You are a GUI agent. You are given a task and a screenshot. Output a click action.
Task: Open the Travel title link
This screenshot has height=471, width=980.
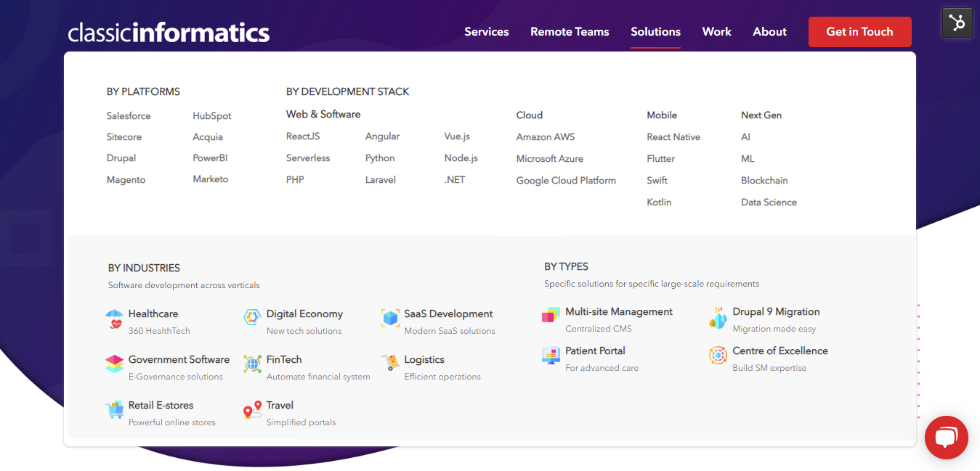(280, 406)
